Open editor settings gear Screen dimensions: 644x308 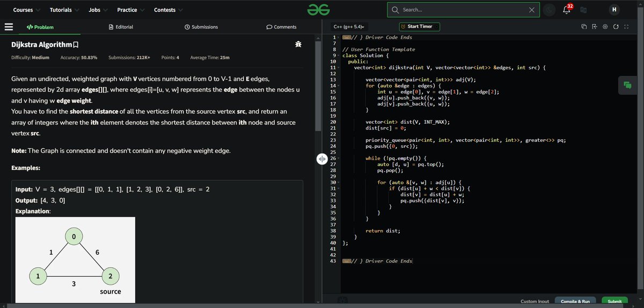(605, 27)
